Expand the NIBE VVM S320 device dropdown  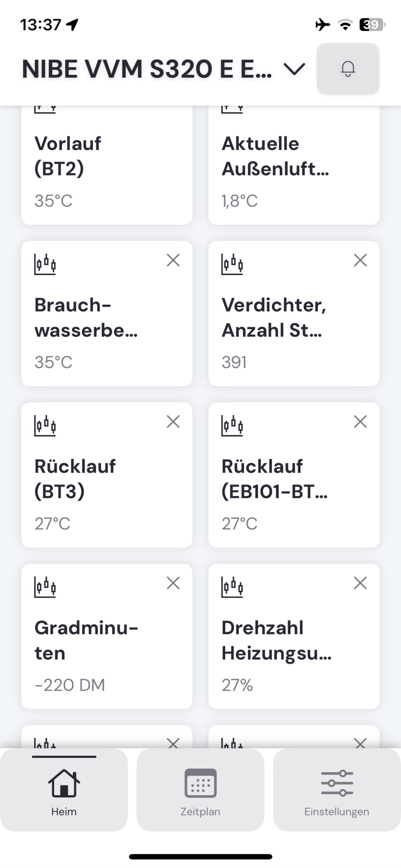coord(294,69)
